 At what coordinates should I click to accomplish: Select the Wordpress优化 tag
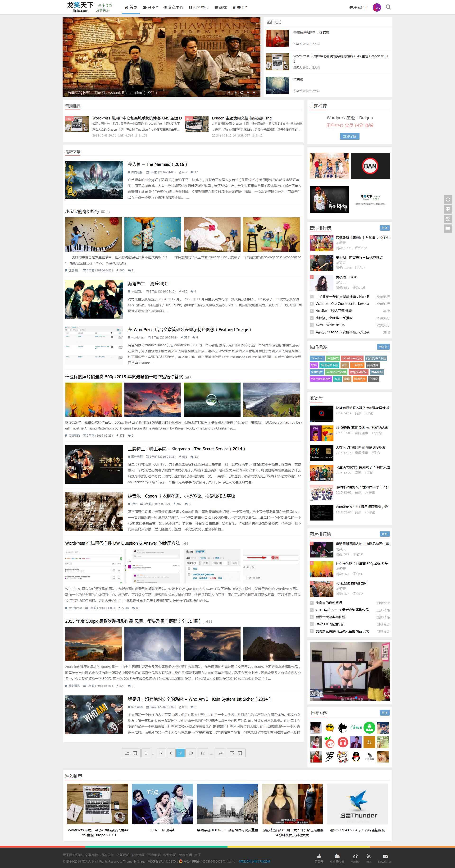(352, 358)
